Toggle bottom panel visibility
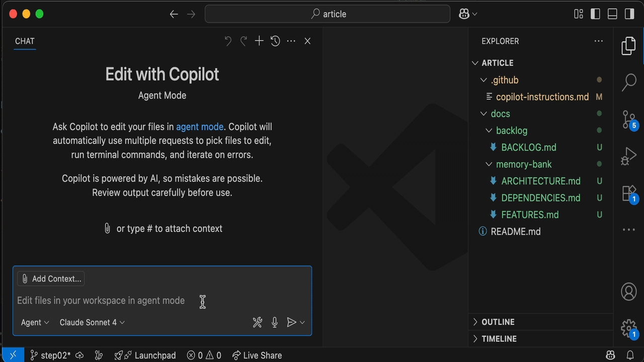This screenshot has height=362, width=644. [x=612, y=14]
